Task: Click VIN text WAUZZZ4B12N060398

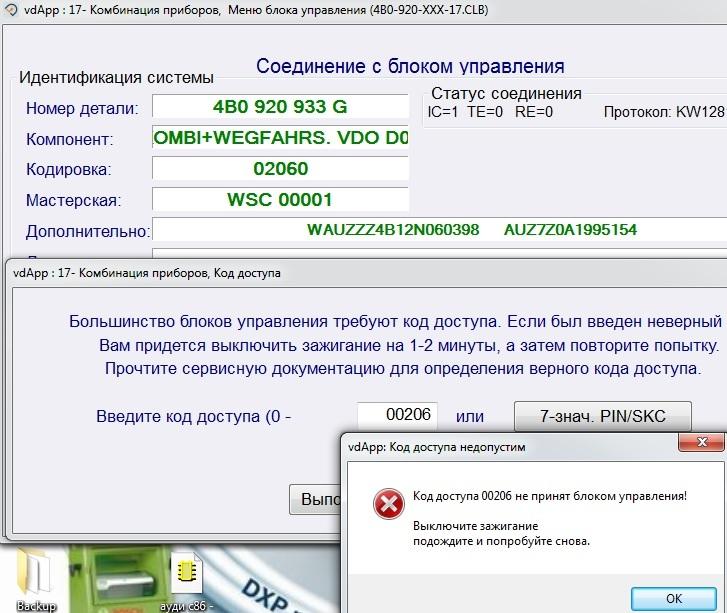Action: click(x=393, y=230)
